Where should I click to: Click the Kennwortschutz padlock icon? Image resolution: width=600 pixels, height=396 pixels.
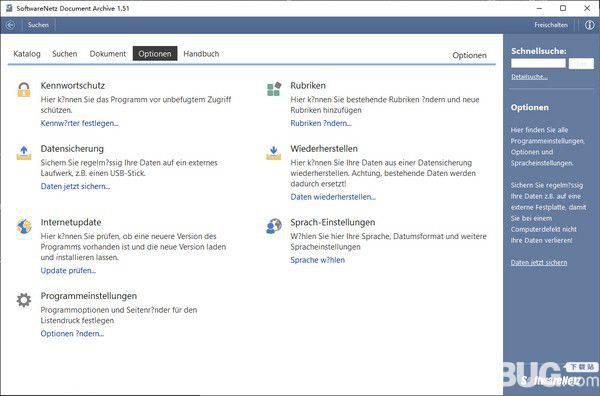[24, 90]
